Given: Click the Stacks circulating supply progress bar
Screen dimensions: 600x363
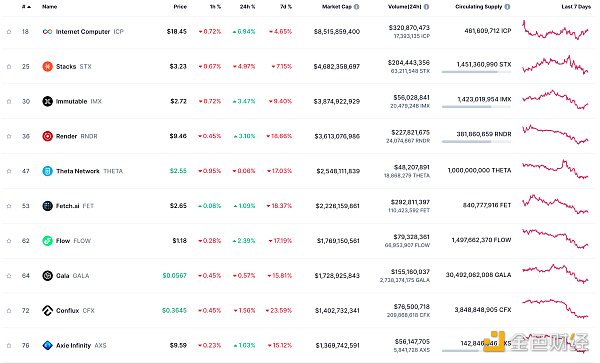Looking at the screenshot, I should 476,72.
